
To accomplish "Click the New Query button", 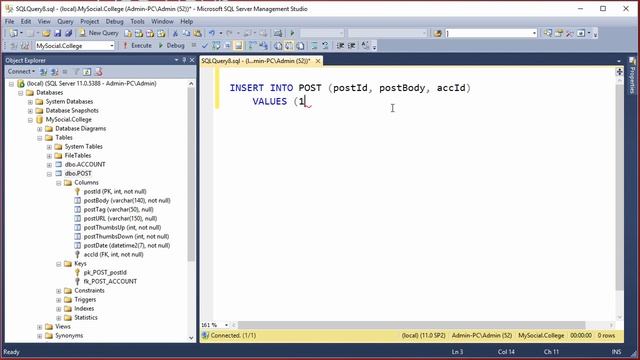I will click(x=99, y=33).
